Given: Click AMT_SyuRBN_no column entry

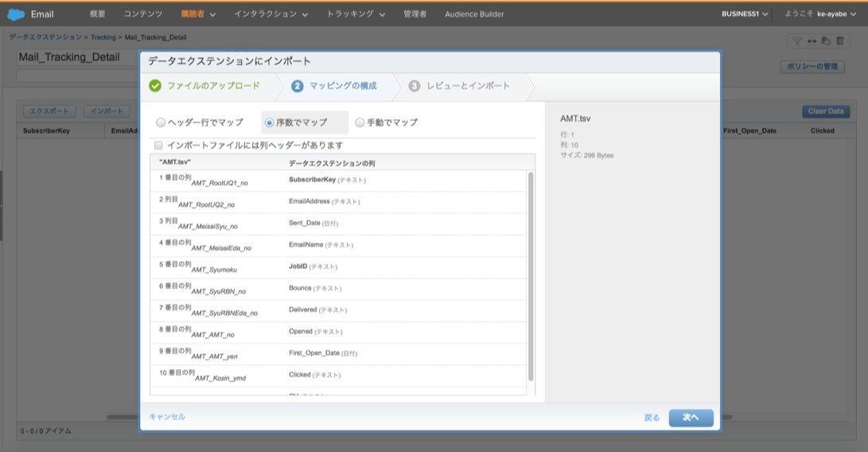Looking at the screenshot, I should coord(218,291).
